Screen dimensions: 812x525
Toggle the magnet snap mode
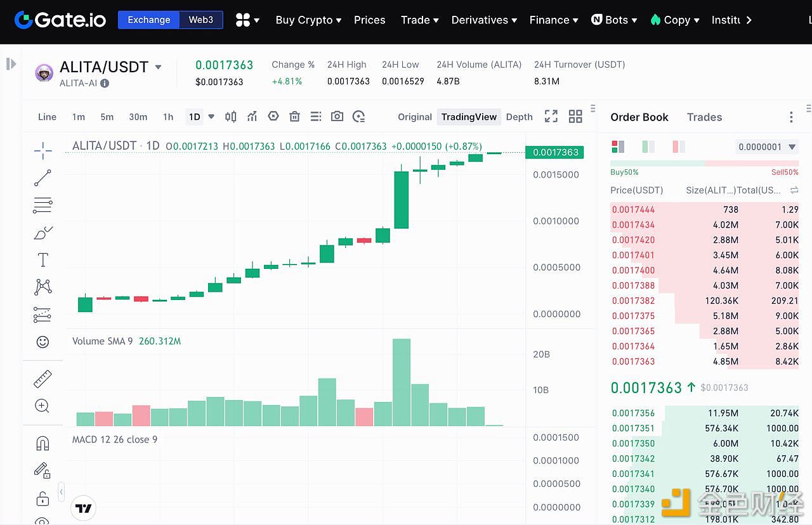click(x=43, y=443)
